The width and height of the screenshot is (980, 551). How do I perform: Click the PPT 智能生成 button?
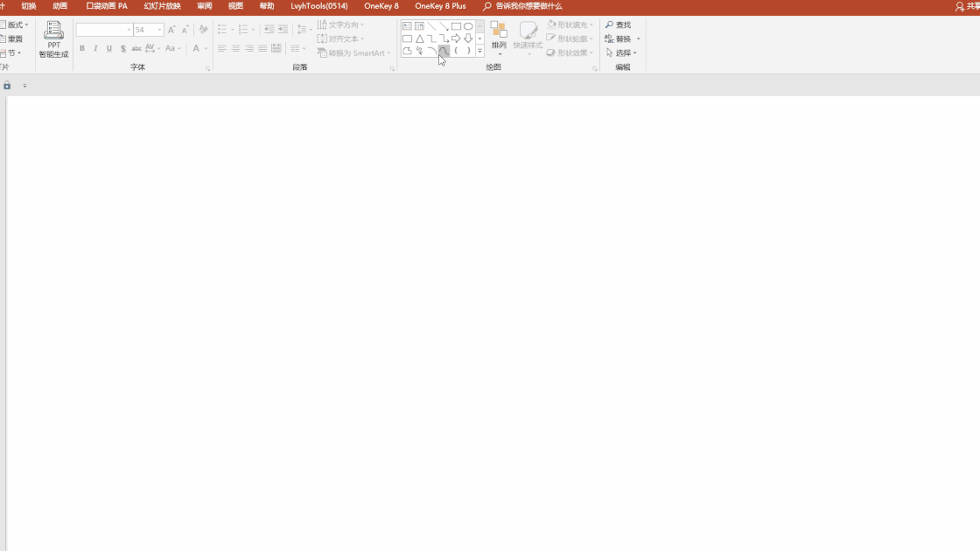click(53, 40)
